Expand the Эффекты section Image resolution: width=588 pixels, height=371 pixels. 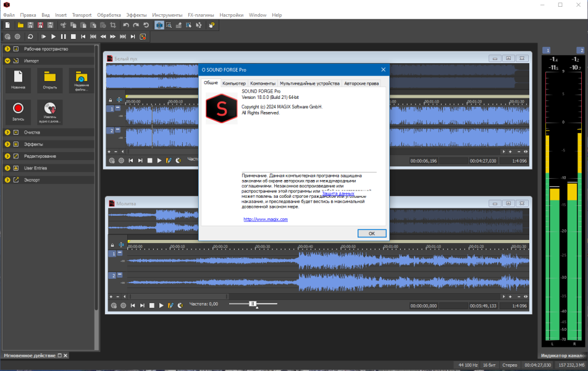(x=7, y=144)
